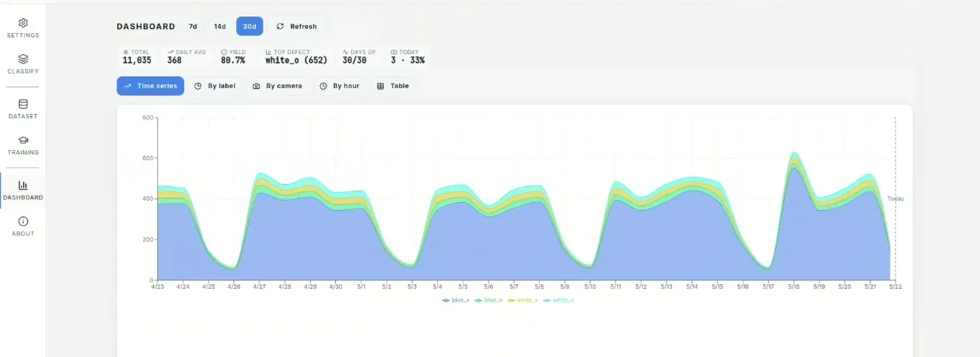Screen dimensions: 980x357
Task: Toggle the white_x series in legend
Action: pos(522,300)
